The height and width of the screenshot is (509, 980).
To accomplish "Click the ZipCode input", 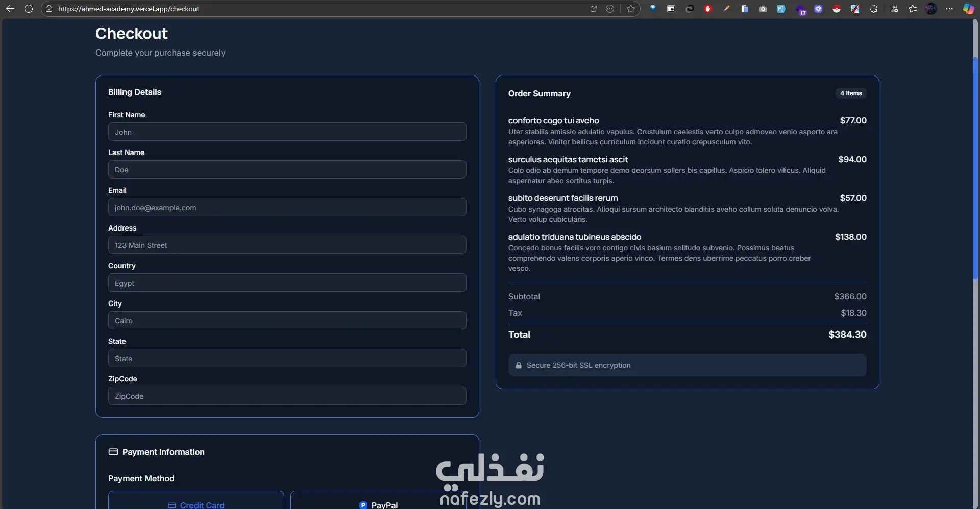I will pyautogui.click(x=287, y=396).
